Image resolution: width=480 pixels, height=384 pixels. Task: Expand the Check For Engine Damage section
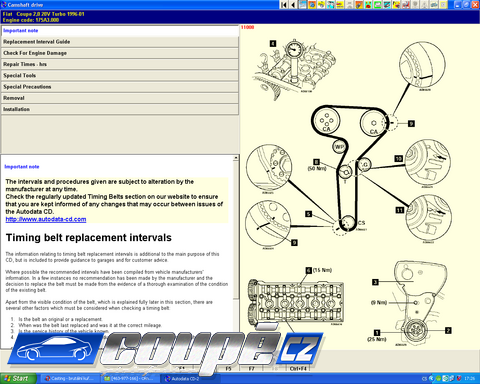click(120, 53)
